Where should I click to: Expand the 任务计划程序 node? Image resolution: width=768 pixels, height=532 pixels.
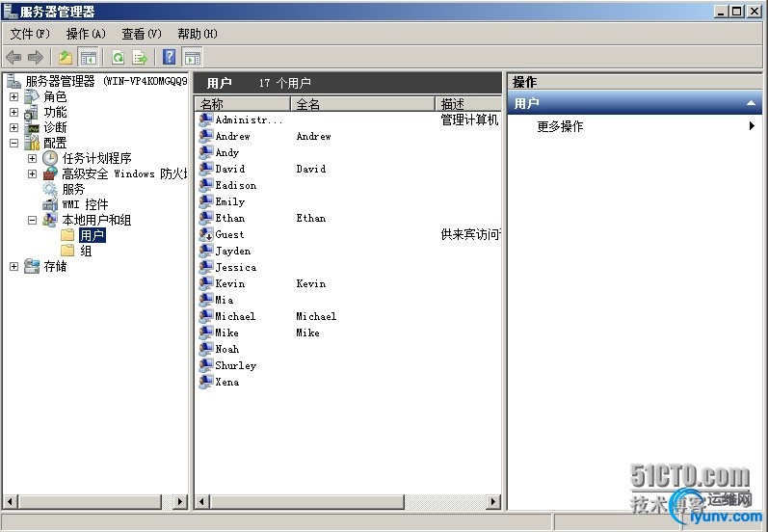pos(33,159)
